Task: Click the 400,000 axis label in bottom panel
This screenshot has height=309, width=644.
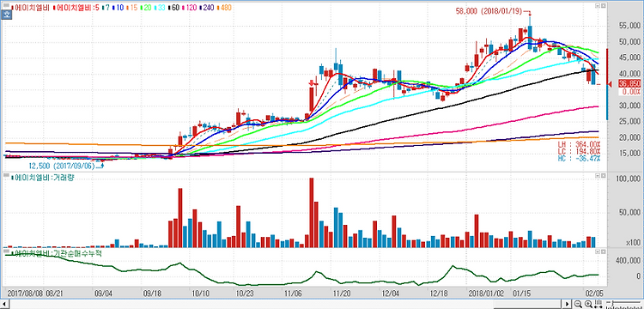Action: click(x=628, y=261)
